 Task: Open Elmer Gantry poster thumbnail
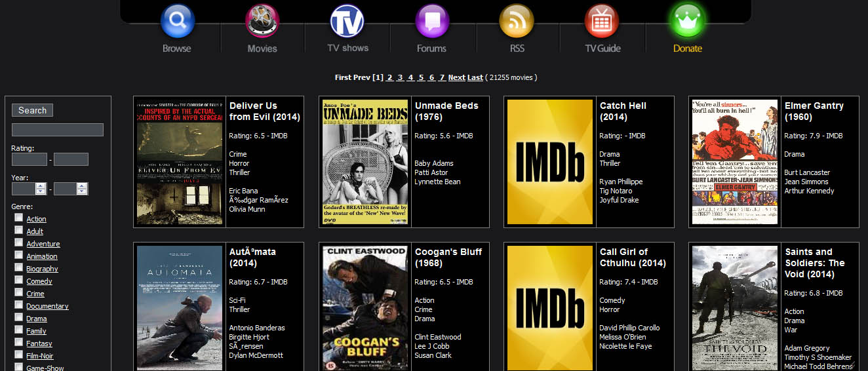735,162
